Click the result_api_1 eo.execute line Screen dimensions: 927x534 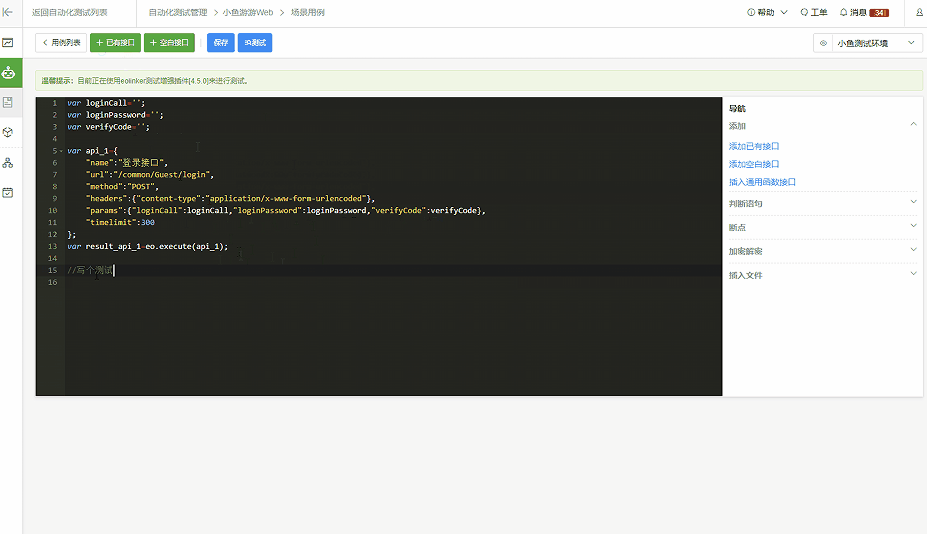(x=147, y=246)
